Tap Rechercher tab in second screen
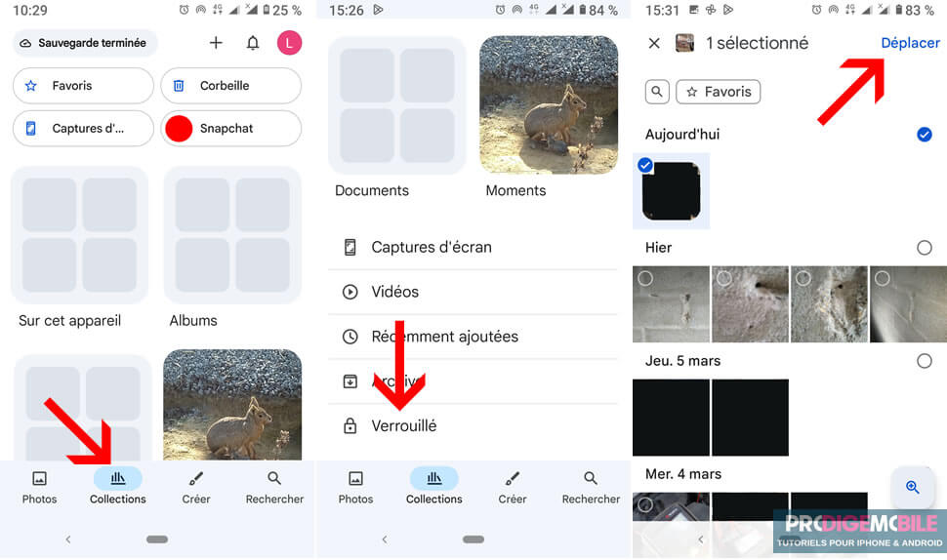The image size is (947, 560). [x=591, y=488]
